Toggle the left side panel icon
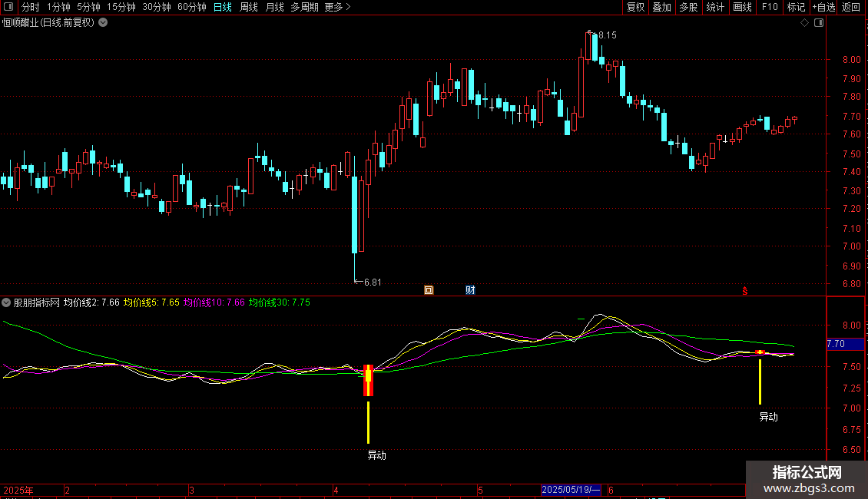 click(8, 7)
